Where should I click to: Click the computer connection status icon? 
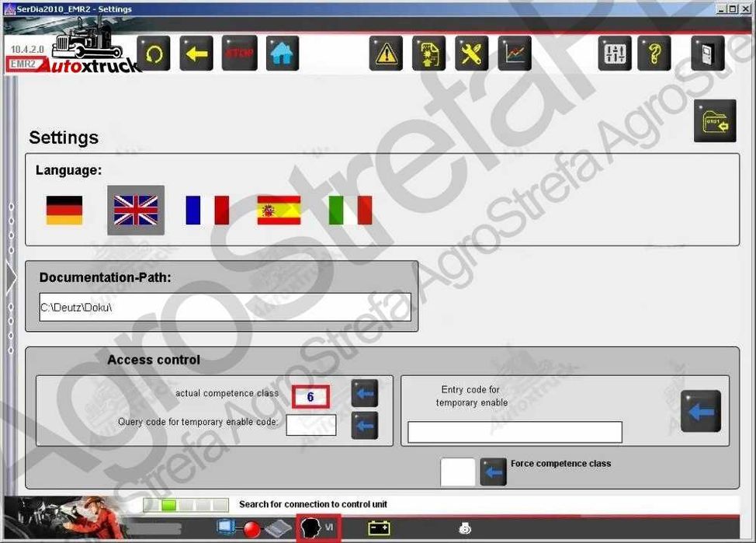point(226,527)
